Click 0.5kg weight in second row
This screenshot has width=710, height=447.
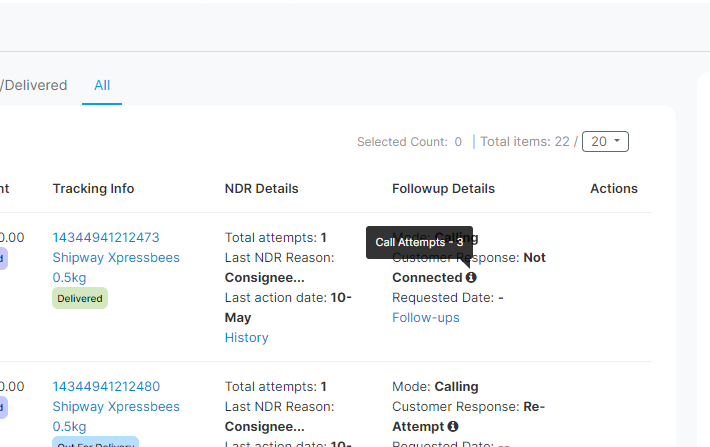click(69, 427)
